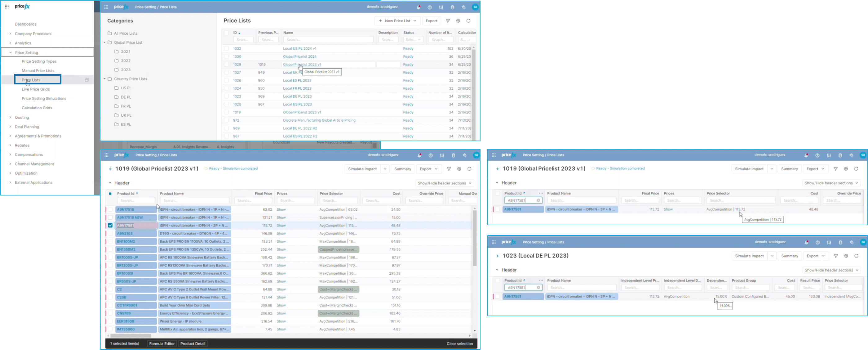This screenshot has height=350, width=868.
Task: Collapse Header section in 1019 filtered window
Action: point(497,183)
